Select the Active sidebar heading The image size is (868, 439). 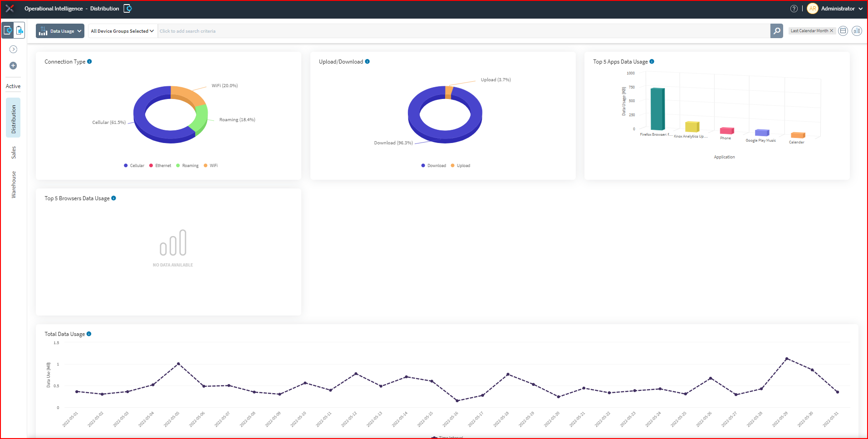pos(13,86)
